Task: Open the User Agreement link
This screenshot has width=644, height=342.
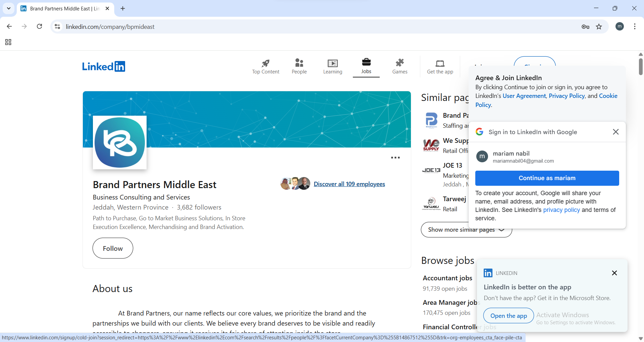Action: (x=524, y=96)
